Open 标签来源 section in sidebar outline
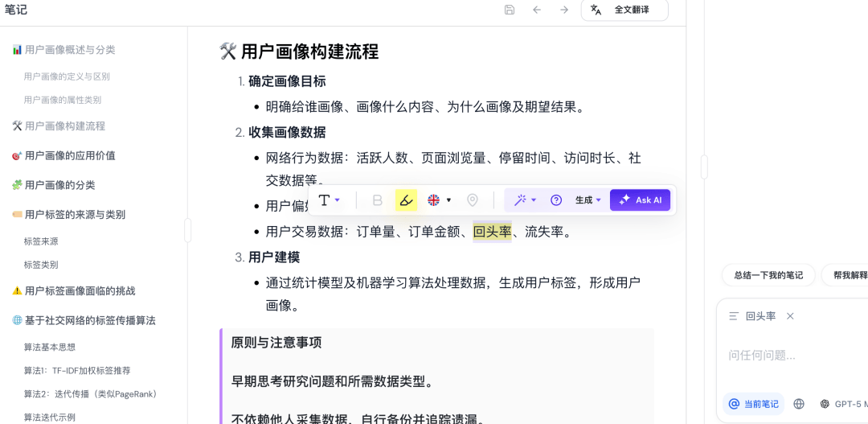This screenshot has width=868, height=424. coord(41,241)
